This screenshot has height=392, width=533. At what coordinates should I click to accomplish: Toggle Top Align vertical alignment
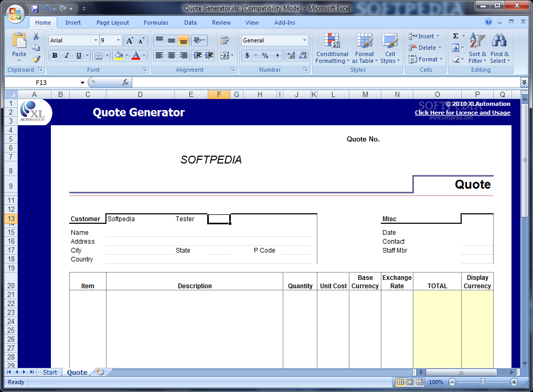(x=159, y=40)
